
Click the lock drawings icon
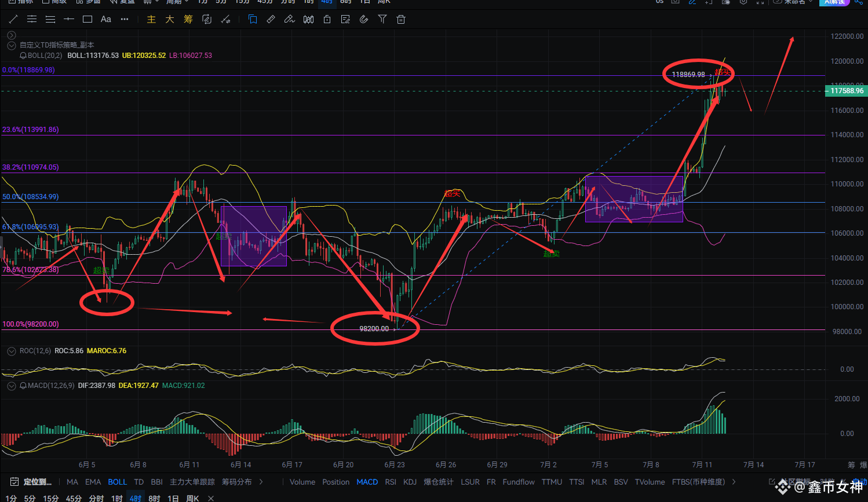[x=327, y=19]
